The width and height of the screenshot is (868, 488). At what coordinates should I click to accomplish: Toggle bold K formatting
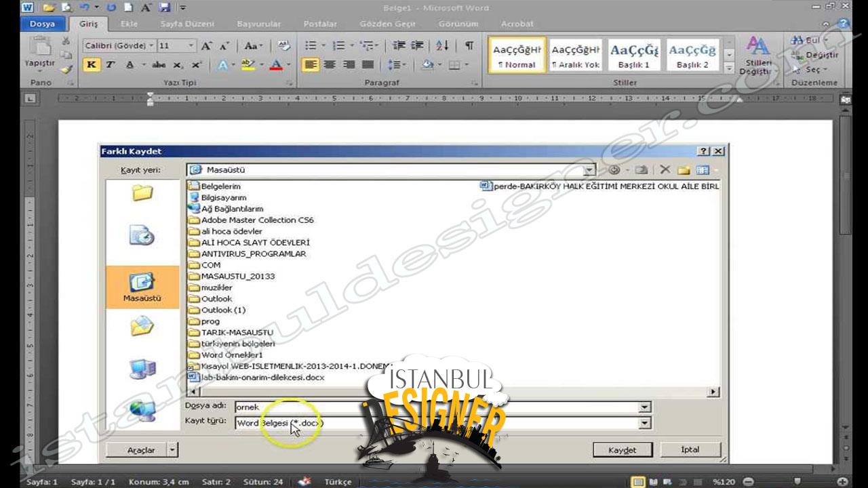click(91, 65)
